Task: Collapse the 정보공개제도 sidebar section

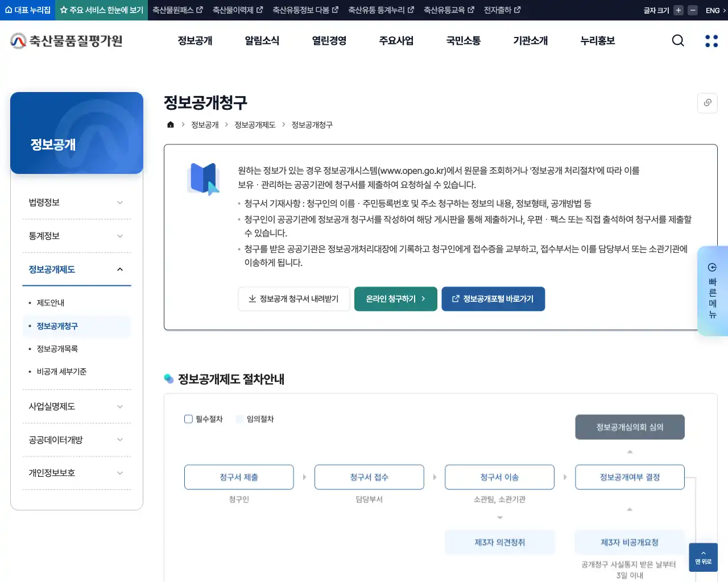Action: [x=77, y=269]
